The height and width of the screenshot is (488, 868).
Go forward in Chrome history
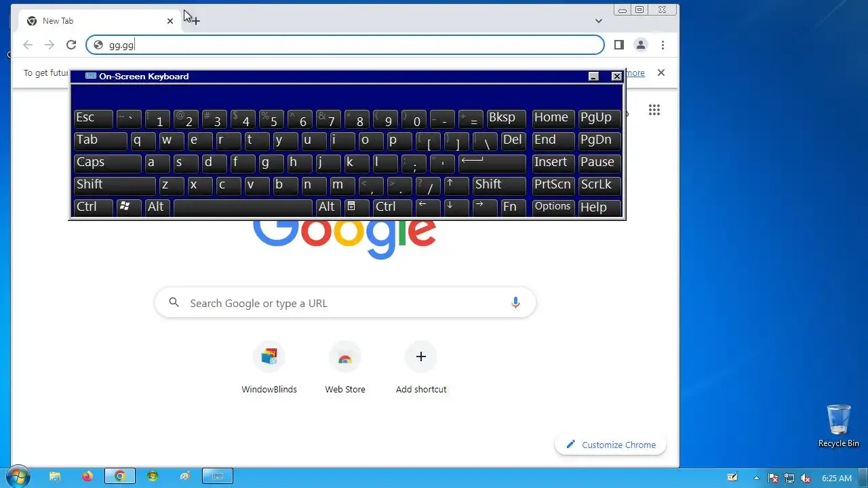pyautogui.click(x=50, y=45)
